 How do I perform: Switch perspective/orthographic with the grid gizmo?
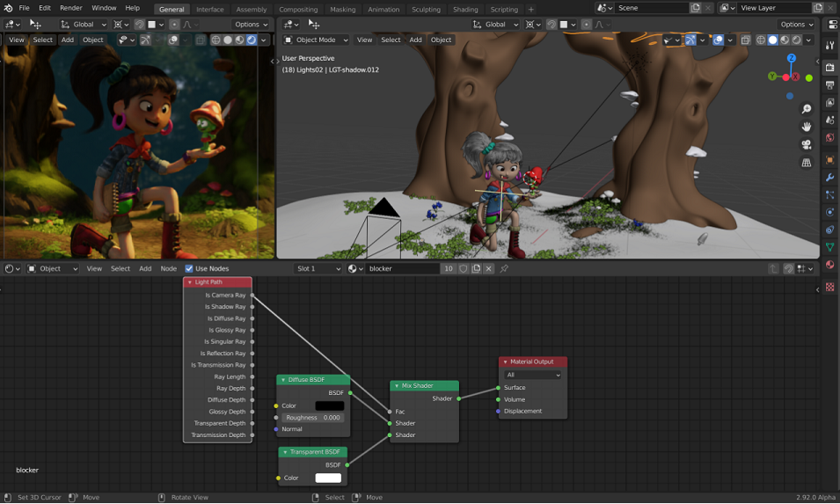(x=807, y=163)
